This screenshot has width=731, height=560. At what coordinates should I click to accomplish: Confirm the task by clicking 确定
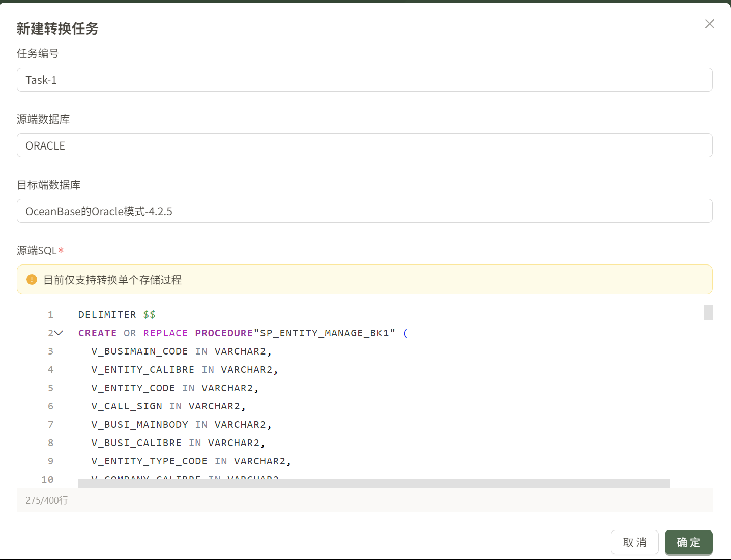point(688,542)
